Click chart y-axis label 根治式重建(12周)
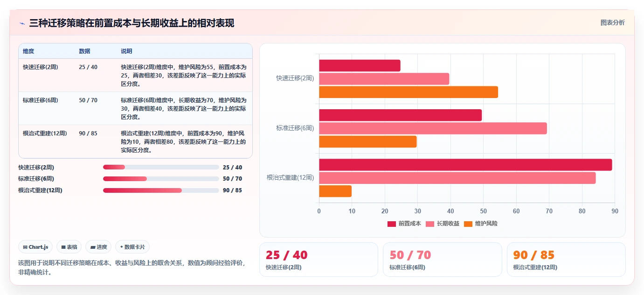The image size is (644, 295). click(x=290, y=177)
